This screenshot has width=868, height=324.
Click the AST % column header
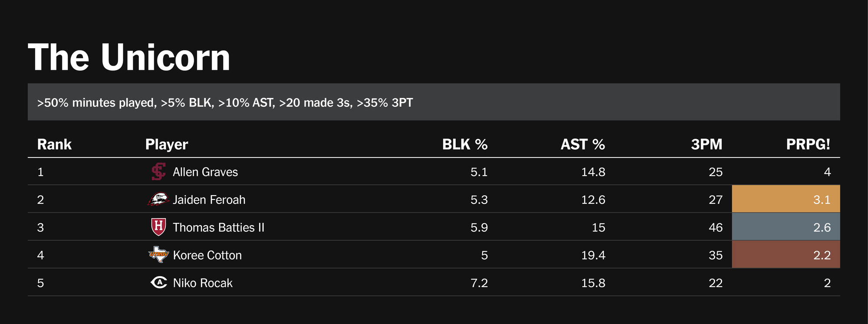point(582,144)
